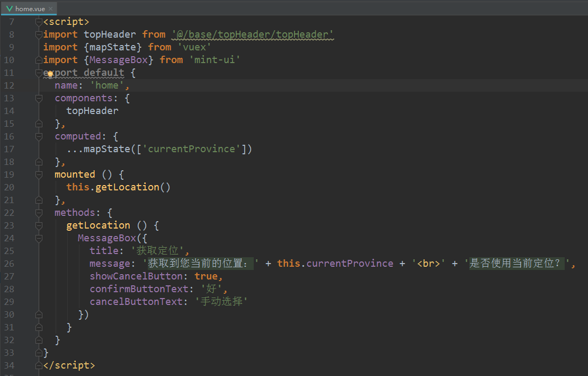Click the 'currentProvince' string in mapState
The width and height of the screenshot is (588, 376).
[191, 150]
